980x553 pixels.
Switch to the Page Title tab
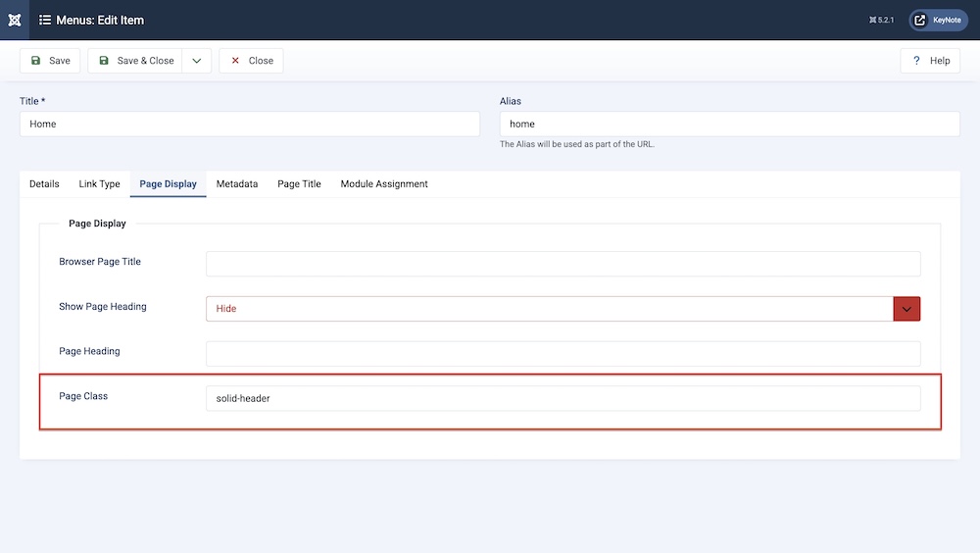[299, 184]
